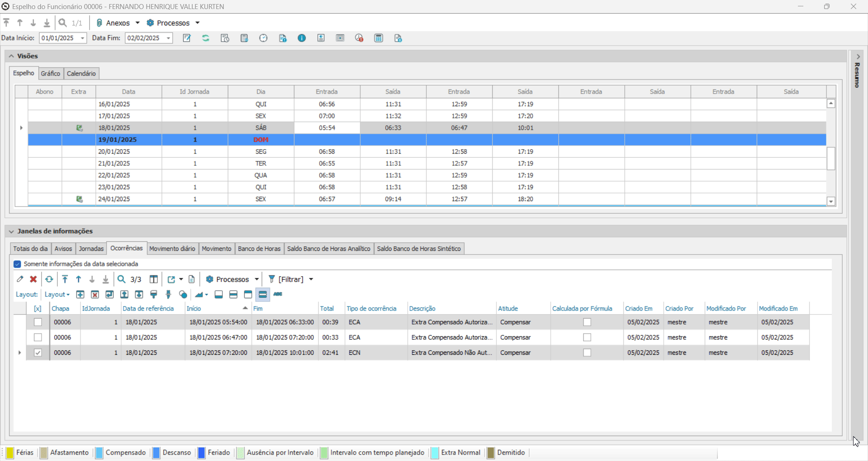Image resolution: width=868 pixels, height=461 pixels.
Task: Select the 20/01/2025 SEG row
Action: coord(427,151)
